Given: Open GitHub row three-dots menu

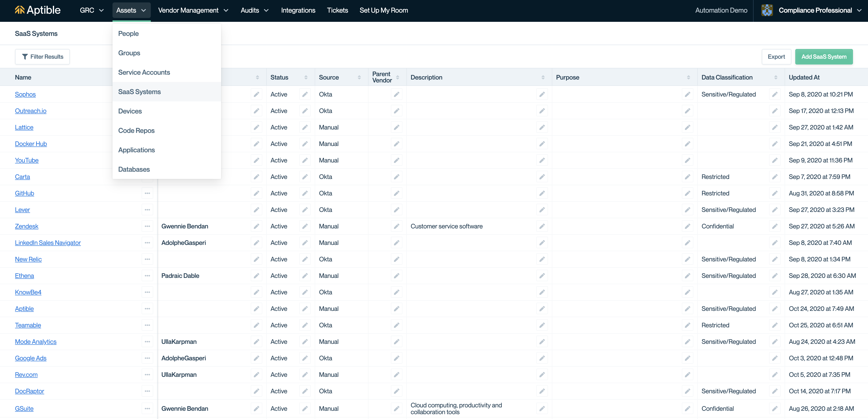Looking at the screenshot, I should point(147,193).
